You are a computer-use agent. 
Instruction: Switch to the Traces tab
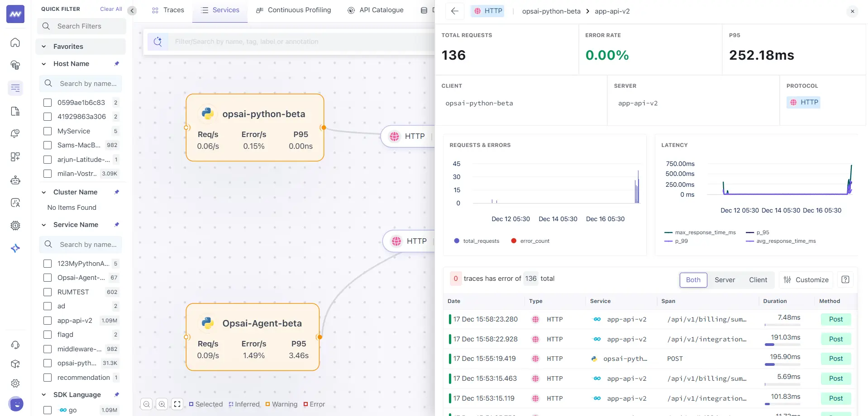[168, 10]
